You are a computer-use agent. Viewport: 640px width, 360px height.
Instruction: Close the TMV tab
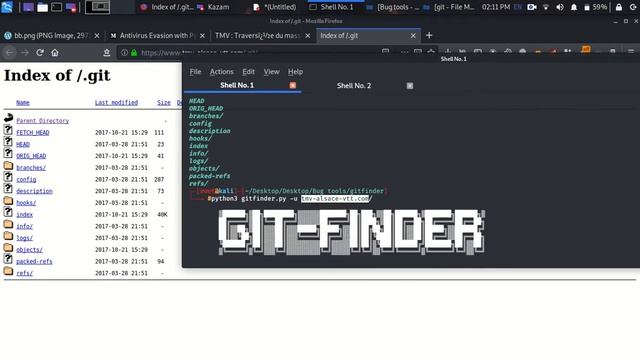308,36
